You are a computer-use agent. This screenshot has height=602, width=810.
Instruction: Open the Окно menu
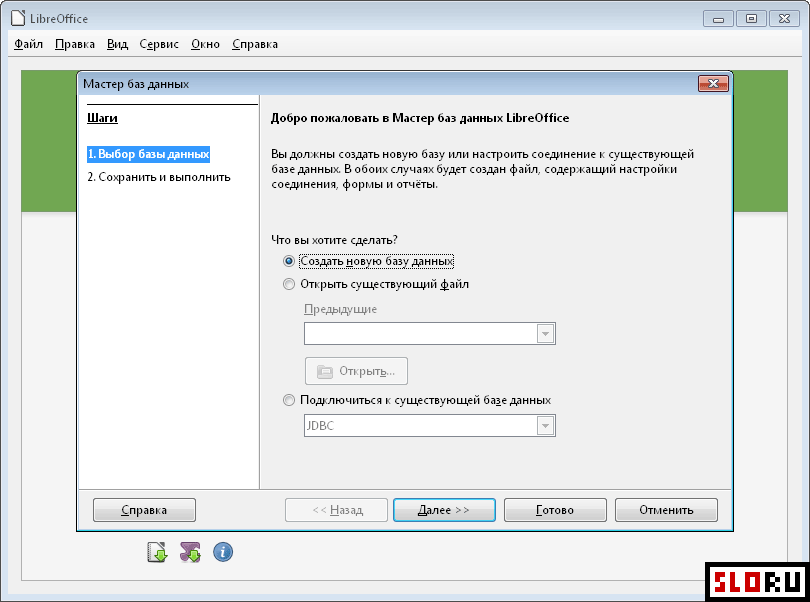click(x=205, y=44)
